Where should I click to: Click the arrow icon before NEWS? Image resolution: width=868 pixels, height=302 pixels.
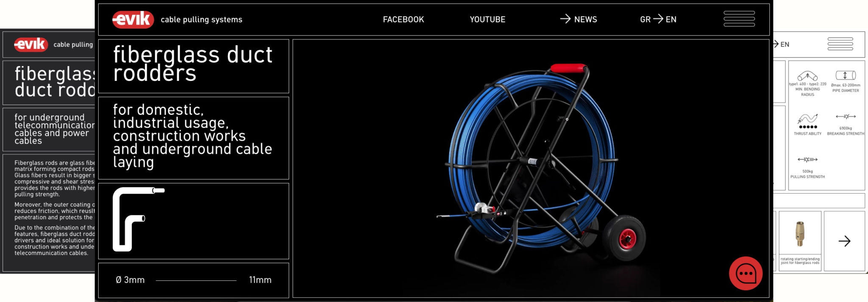pos(565,19)
